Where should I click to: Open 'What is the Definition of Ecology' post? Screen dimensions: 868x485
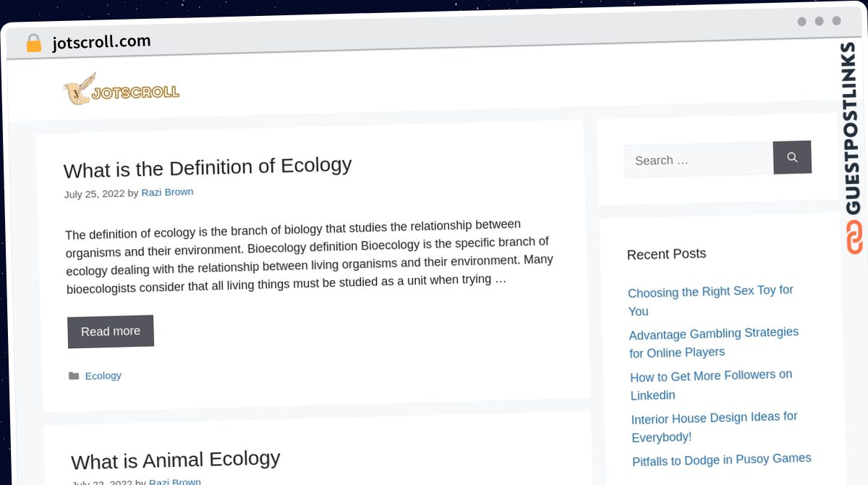(208, 167)
